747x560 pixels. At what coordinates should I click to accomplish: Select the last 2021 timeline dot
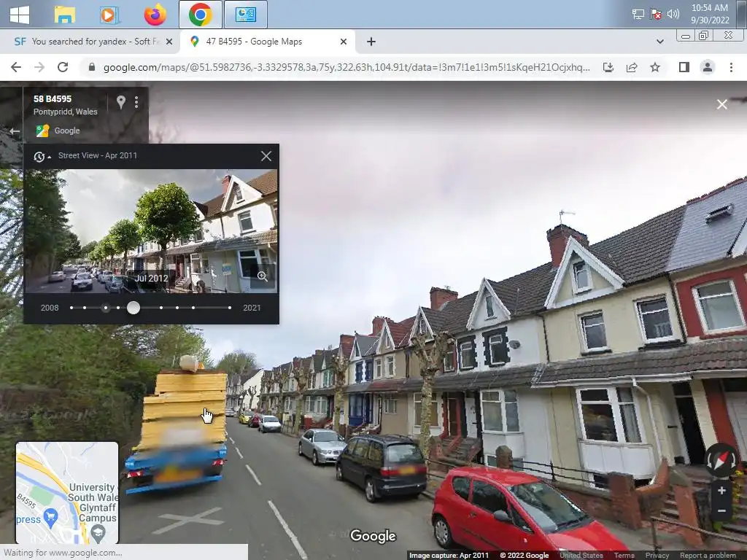coord(230,308)
